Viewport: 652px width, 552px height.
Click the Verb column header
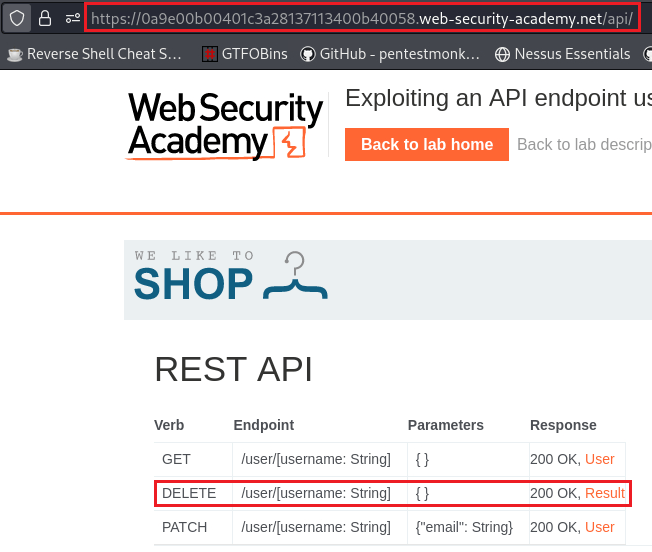click(169, 425)
